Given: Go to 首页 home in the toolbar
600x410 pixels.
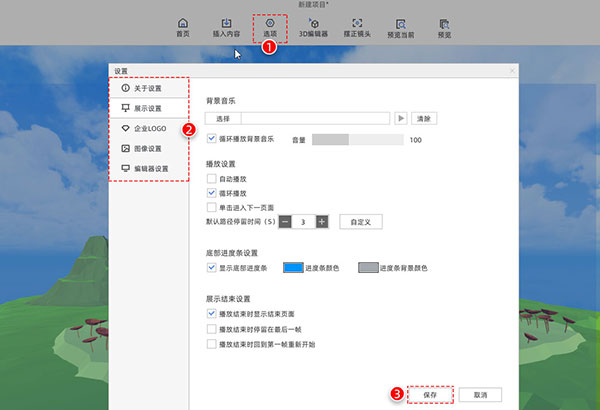Looking at the screenshot, I should [182, 27].
